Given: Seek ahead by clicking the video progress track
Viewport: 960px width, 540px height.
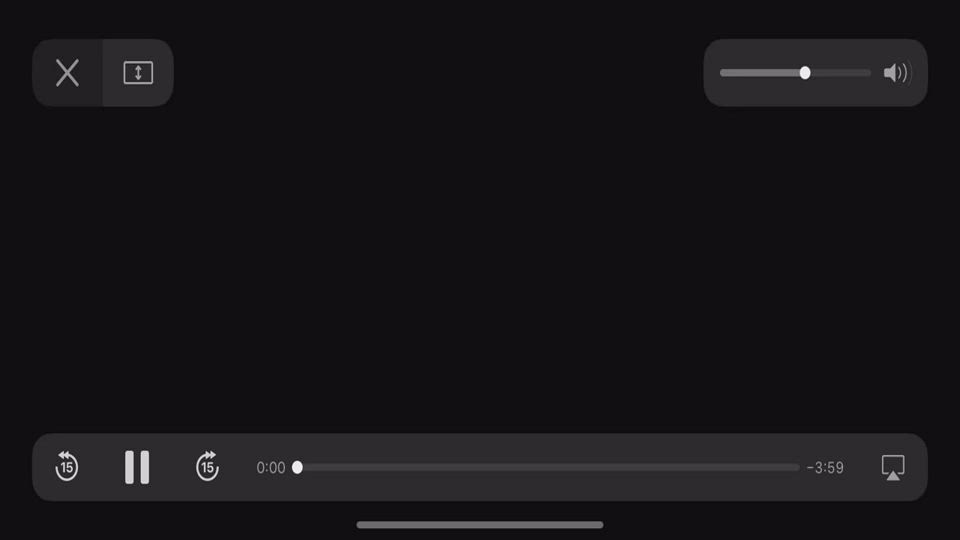Looking at the screenshot, I should click(551, 467).
